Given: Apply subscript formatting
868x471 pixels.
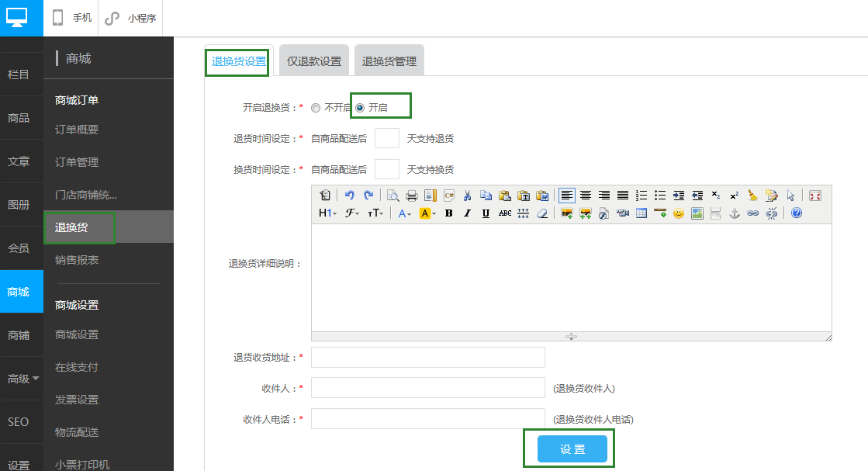Looking at the screenshot, I should click(716, 196).
